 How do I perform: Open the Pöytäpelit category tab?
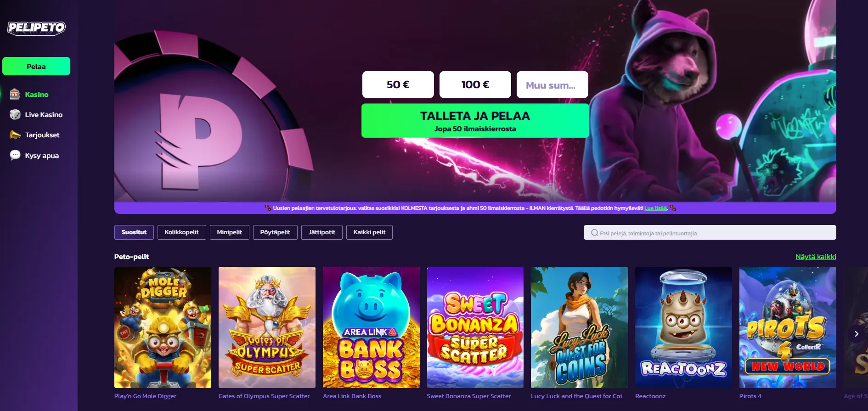[x=275, y=232]
